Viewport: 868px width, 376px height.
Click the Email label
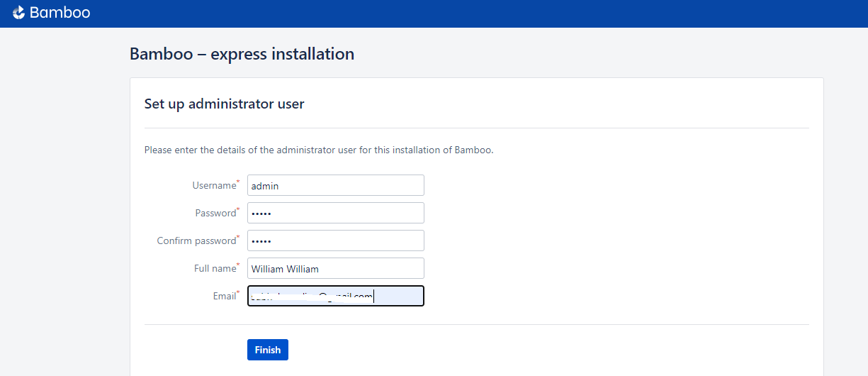click(224, 296)
